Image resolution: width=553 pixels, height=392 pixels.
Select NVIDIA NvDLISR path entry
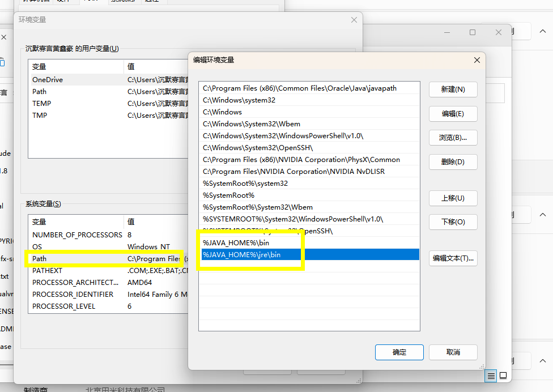click(x=309, y=172)
